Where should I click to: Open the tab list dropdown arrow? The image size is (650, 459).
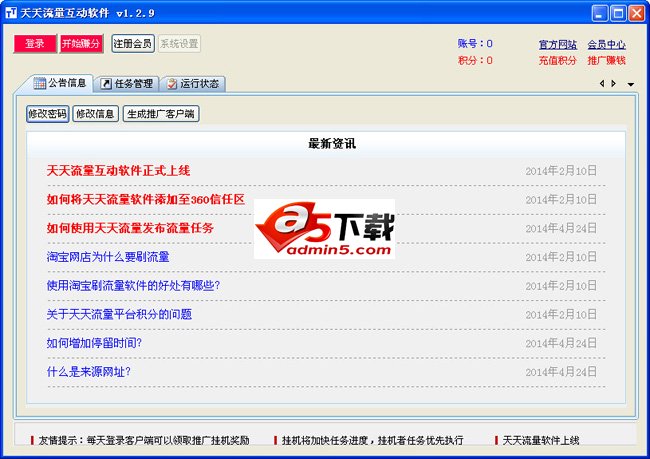pyautogui.click(x=631, y=84)
